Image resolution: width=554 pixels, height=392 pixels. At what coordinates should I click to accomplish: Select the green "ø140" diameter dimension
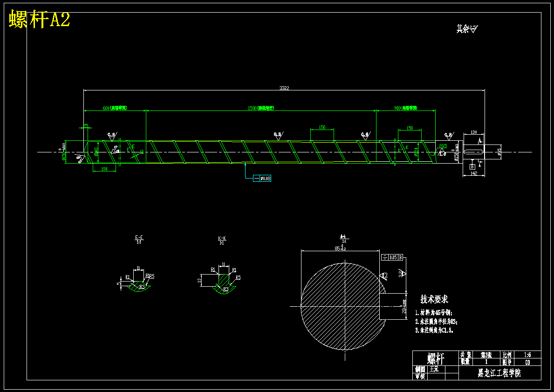tap(96, 152)
